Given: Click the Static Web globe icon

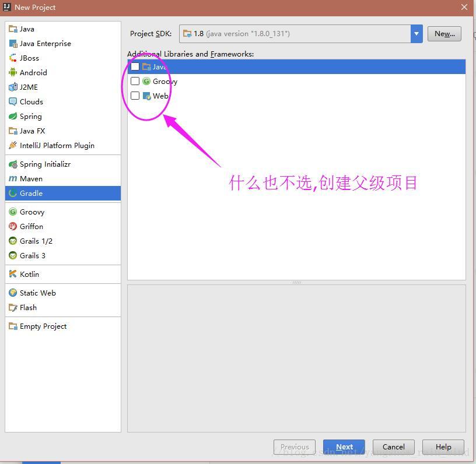Looking at the screenshot, I should pos(13,293).
